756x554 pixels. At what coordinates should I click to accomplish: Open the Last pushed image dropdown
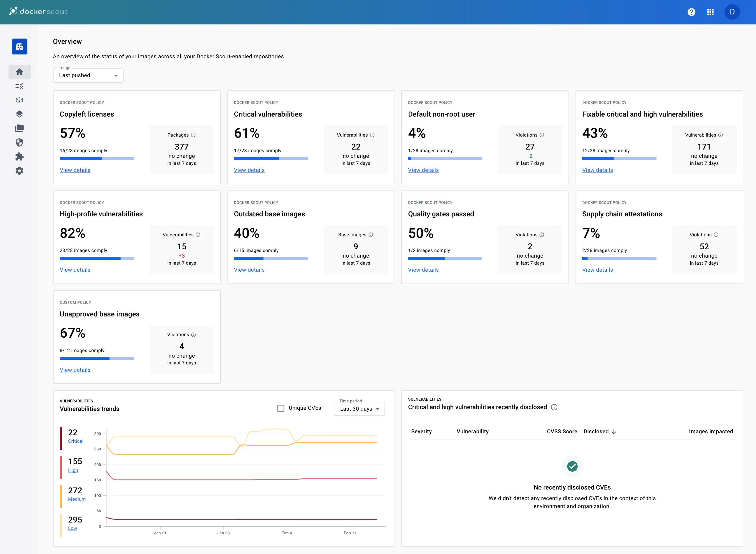(x=88, y=75)
